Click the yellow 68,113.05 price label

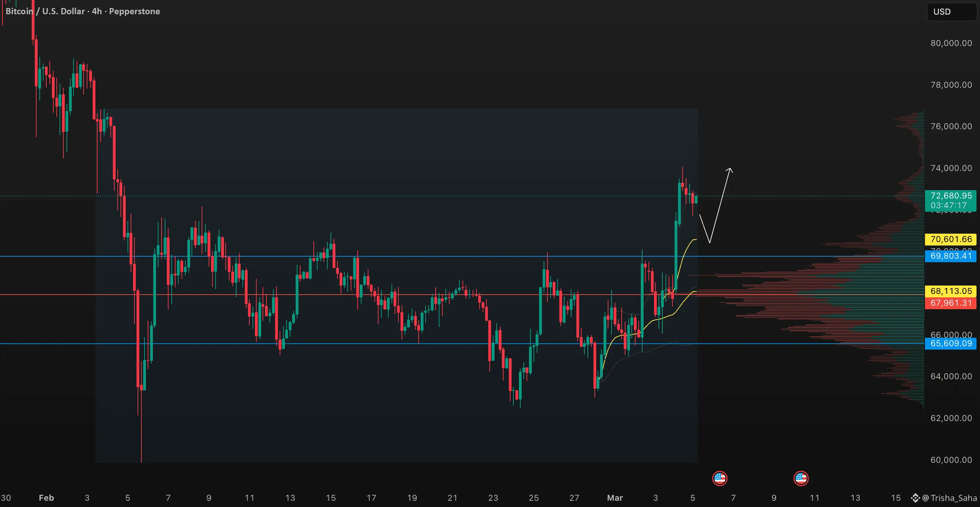tap(950, 291)
